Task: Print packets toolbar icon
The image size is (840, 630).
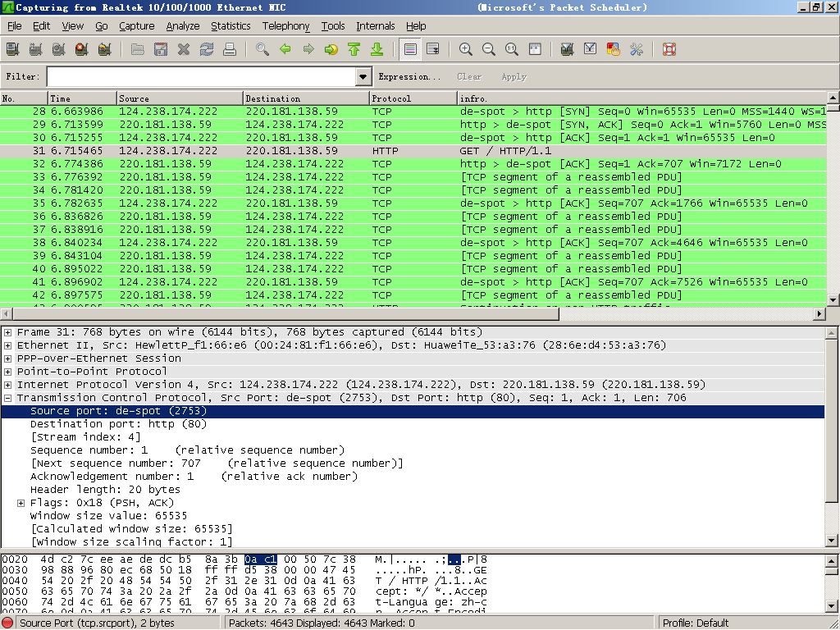Action: coord(230,49)
